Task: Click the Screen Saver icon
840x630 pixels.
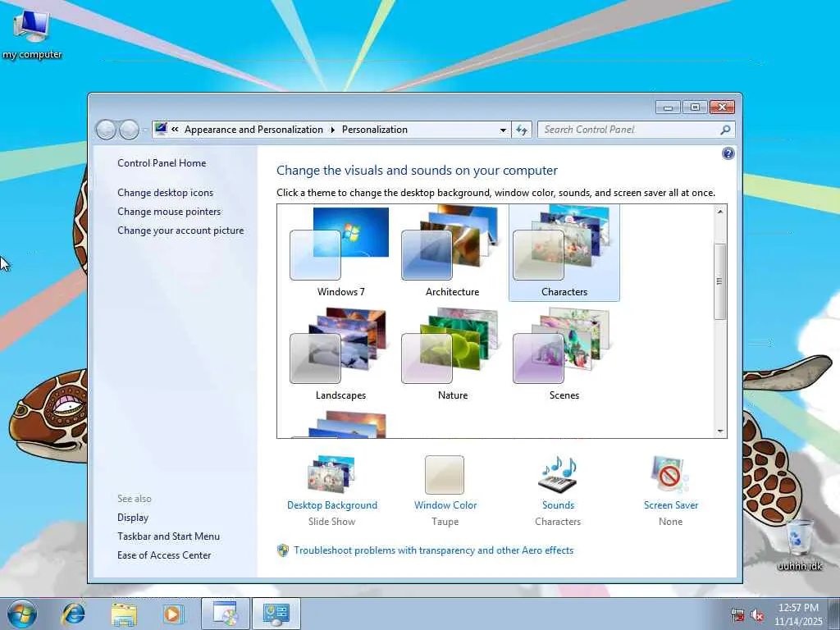Action: click(x=670, y=475)
